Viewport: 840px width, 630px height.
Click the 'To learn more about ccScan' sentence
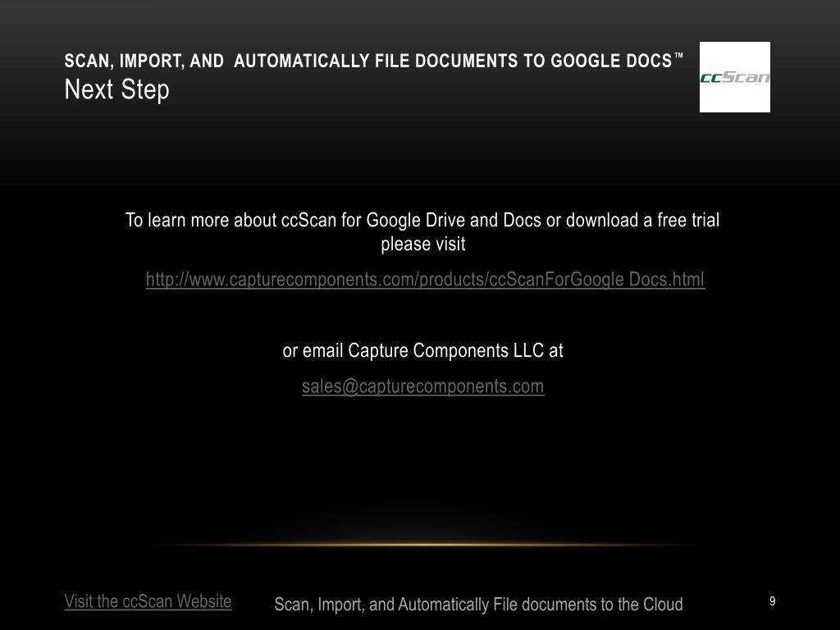pyautogui.click(x=422, y=220)
